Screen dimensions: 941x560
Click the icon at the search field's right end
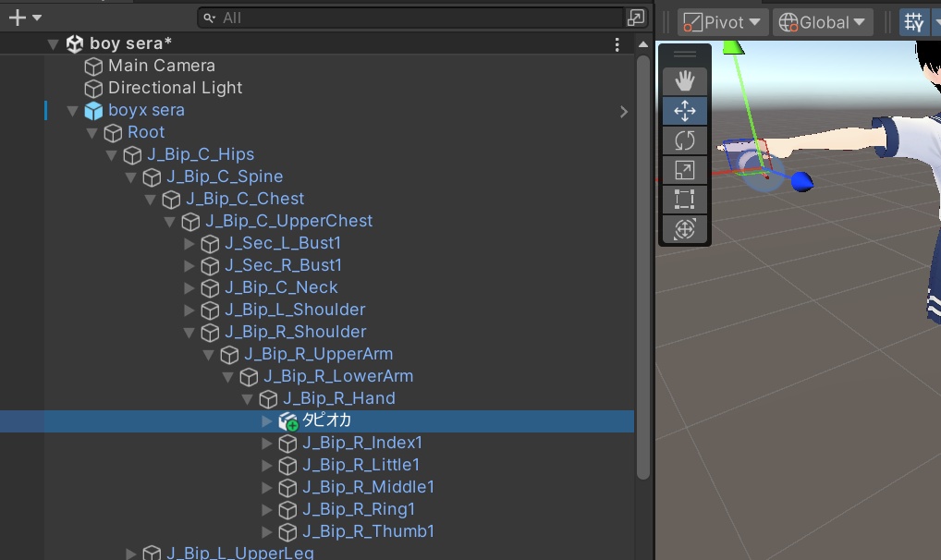coord(636,18)
